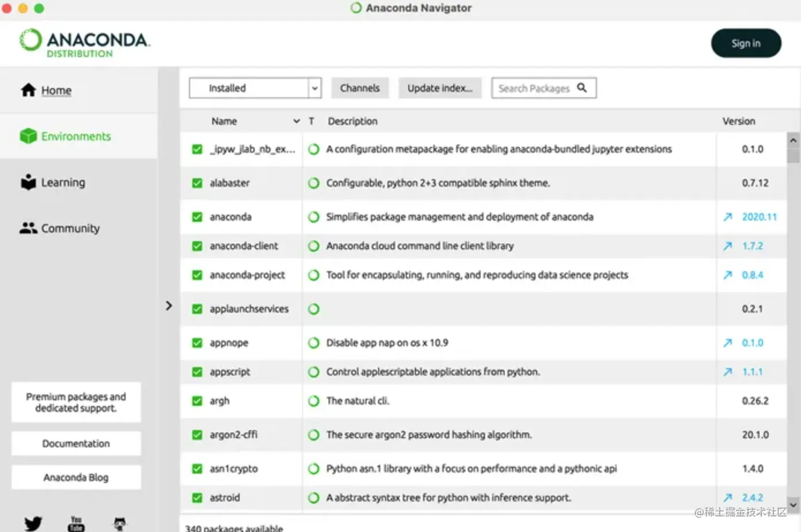Screen dimensions: 801x532
Task: Toggle the argon2-cffi package checkbox
Action: [197, 435]
